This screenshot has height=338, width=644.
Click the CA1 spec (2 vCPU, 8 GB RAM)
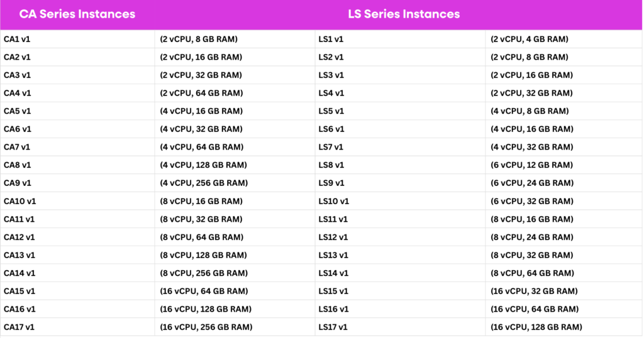(x=198, y=39)
